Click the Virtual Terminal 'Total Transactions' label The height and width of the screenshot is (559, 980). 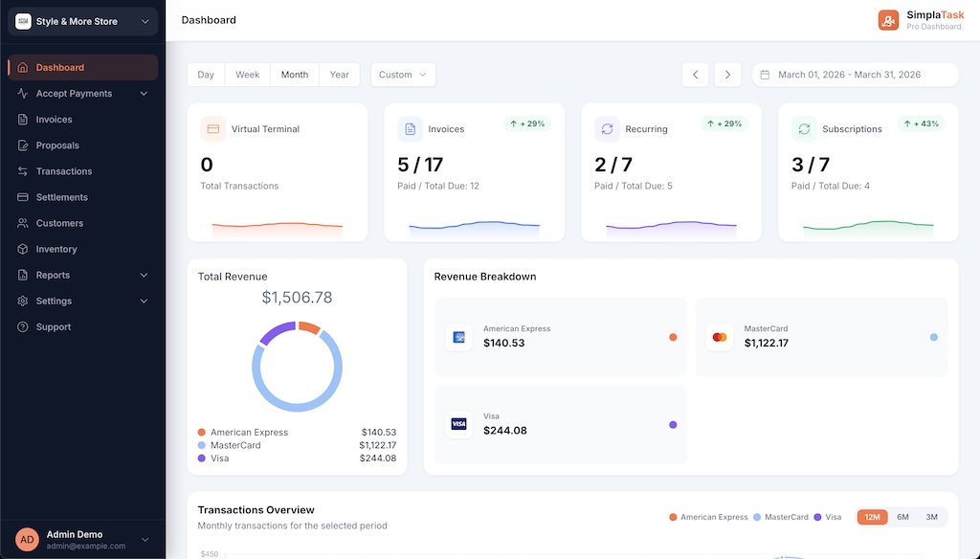(239, 186)
